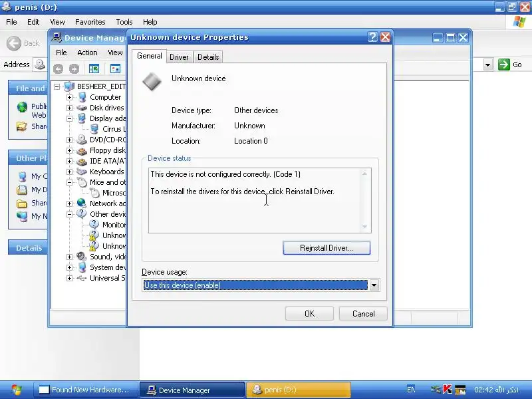Select the Microsoft mouse device icon

[x=94, y=193]
